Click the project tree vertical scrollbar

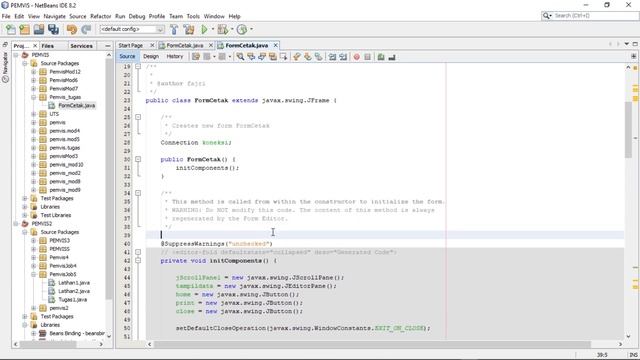(109, 180)
